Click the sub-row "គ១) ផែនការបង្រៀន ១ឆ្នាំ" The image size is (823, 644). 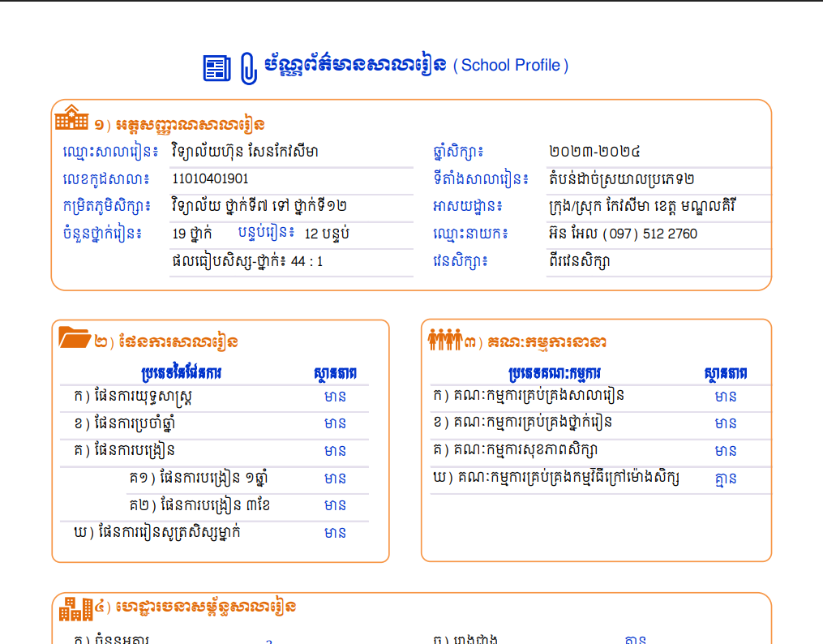199,478
